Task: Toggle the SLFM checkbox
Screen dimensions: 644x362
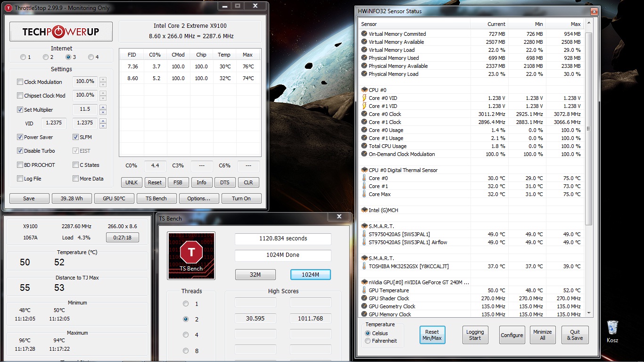Action: tap(75, 137)
